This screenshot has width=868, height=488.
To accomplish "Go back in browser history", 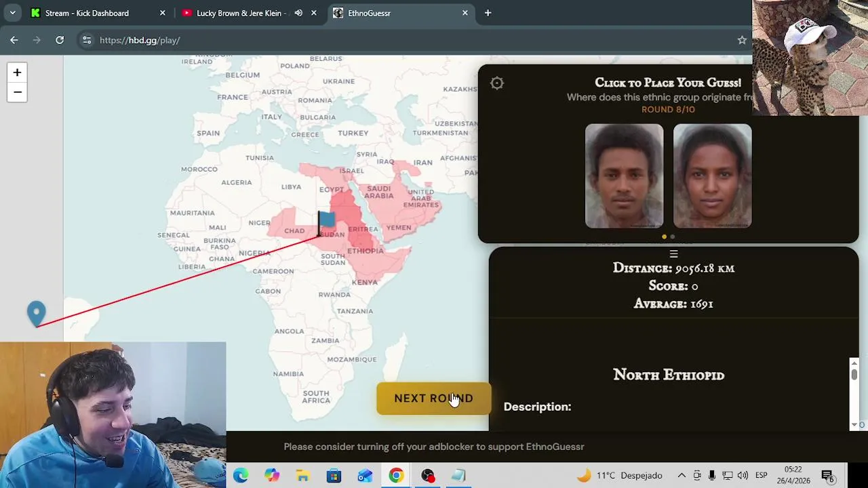I will click(x=14, y=40).
